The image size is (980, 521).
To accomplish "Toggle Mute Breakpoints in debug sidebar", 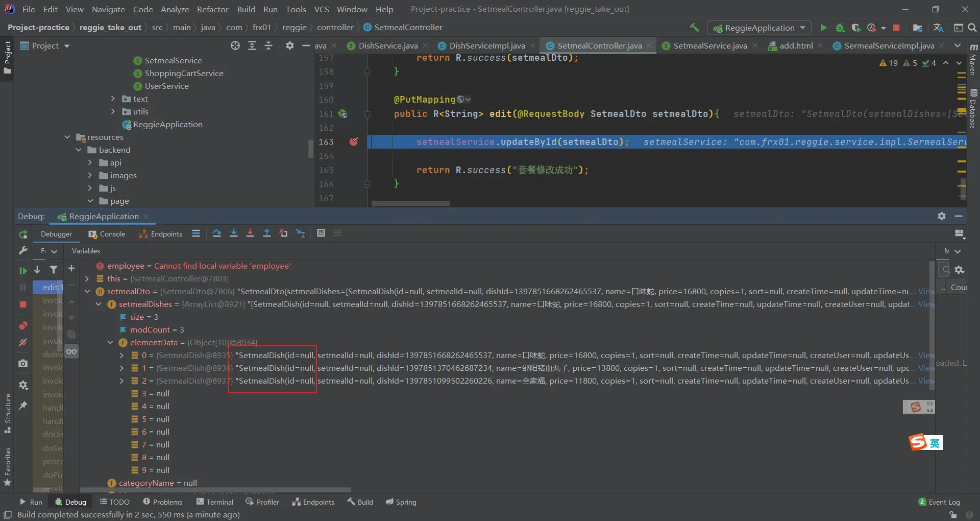I will [23, 342].
